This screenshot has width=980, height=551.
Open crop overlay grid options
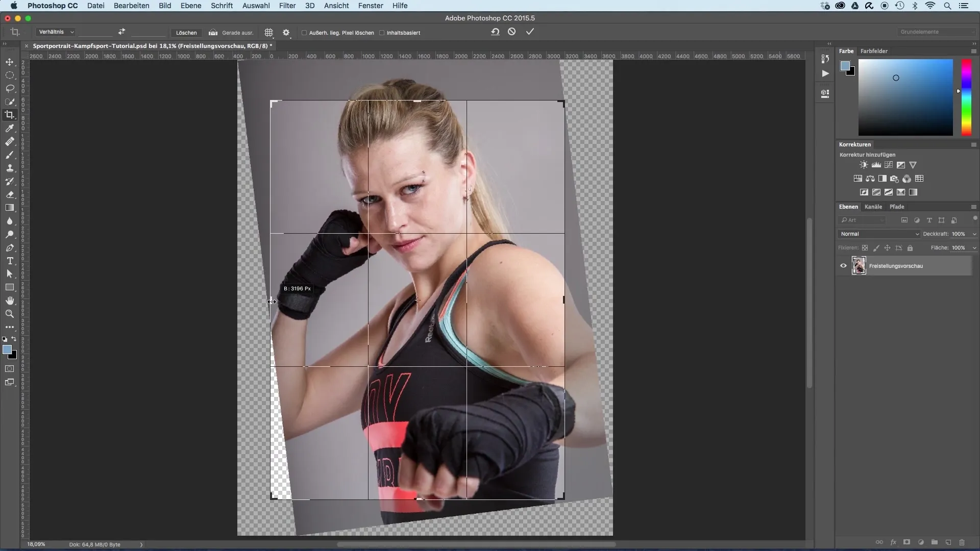(268, 32)
